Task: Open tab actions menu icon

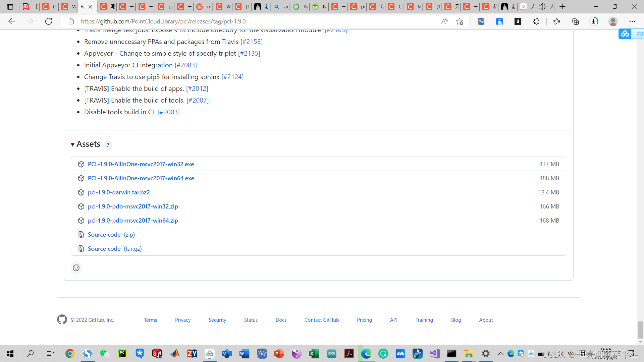Action: coord(10,7)
